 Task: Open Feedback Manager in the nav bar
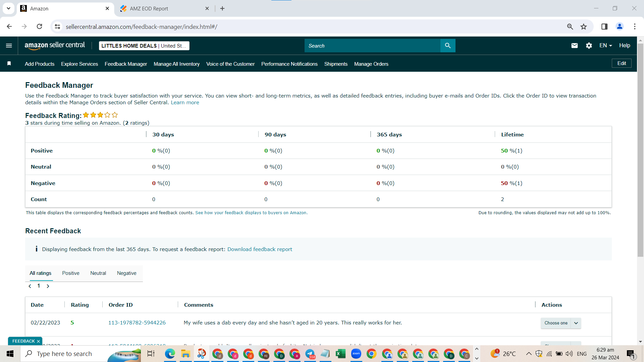[x=126, y=64]
